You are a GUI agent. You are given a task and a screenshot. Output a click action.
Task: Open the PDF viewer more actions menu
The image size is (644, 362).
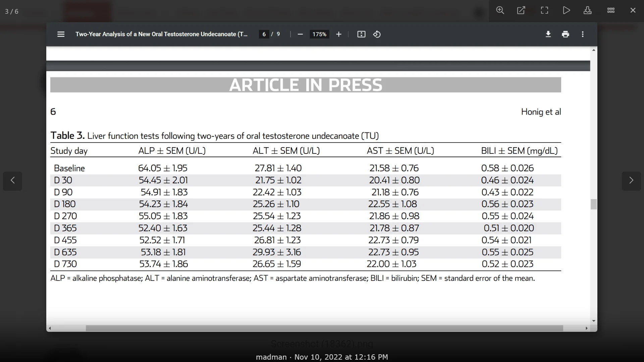click(583, 34)
